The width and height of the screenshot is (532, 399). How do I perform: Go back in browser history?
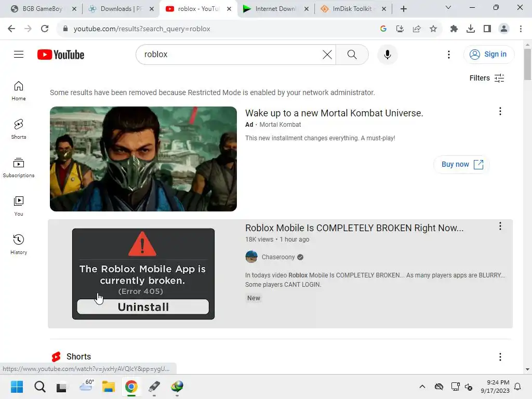[x=11, y=29]
